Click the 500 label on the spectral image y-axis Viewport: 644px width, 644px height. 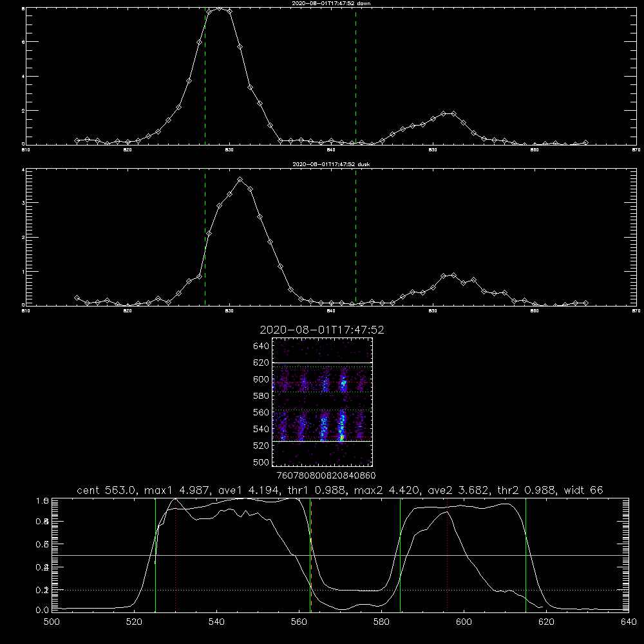(x=261, y=462)
